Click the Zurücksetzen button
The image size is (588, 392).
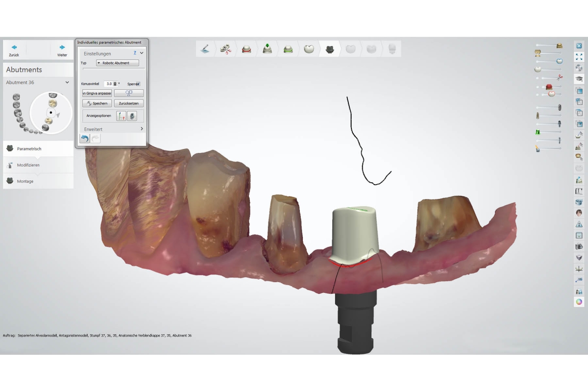[129, 103]
